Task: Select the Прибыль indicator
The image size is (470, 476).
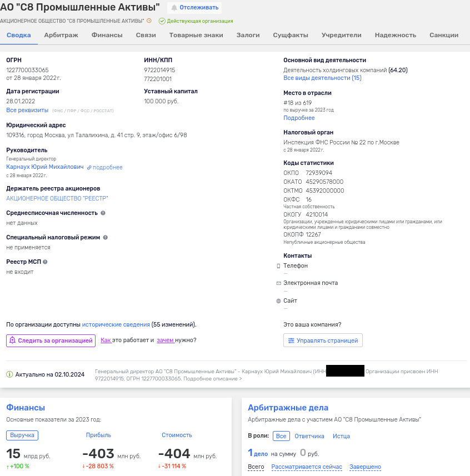Action: (98, 435)
